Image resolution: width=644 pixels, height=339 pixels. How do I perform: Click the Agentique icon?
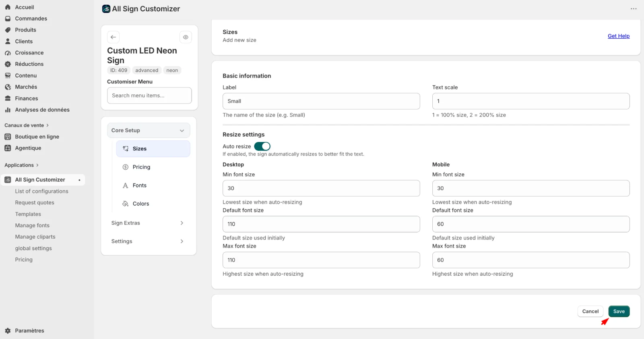pos(8,148)
